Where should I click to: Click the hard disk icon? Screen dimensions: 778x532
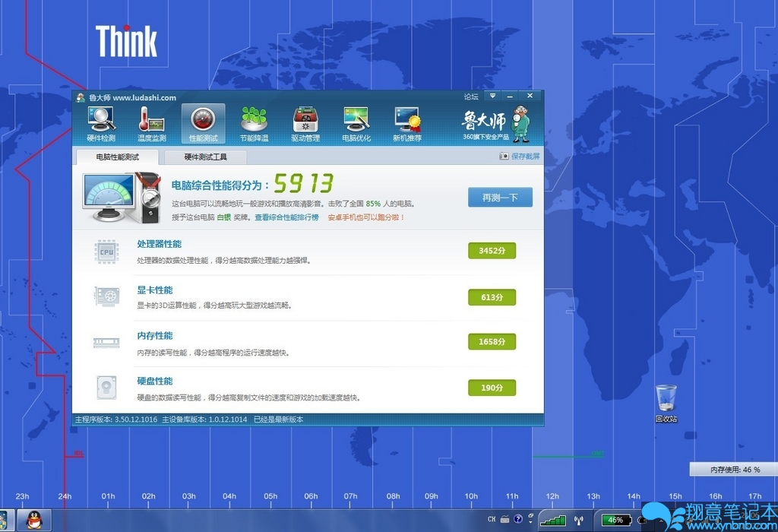tap(106, 388)
